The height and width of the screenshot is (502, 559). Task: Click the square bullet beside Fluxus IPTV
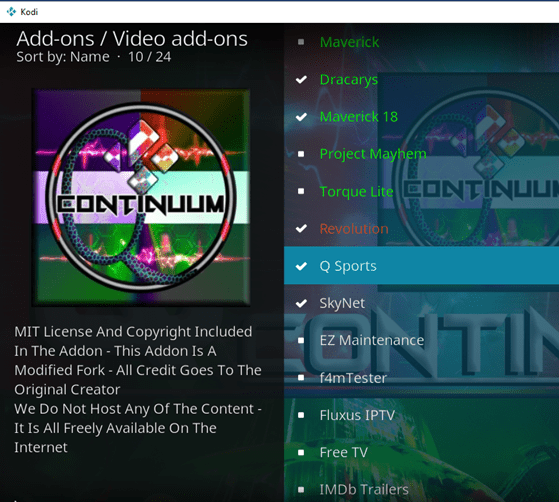point(301,415)
